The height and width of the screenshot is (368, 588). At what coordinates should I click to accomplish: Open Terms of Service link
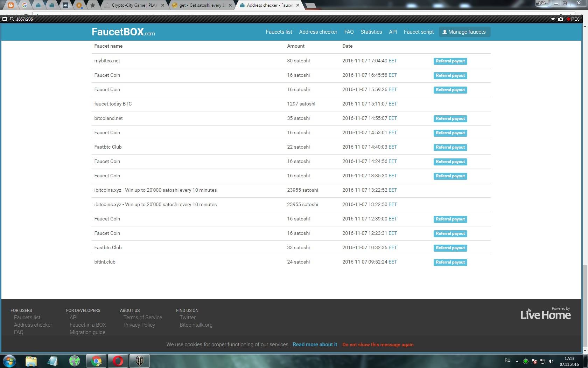pyautogui.click(x=143, y=318)
